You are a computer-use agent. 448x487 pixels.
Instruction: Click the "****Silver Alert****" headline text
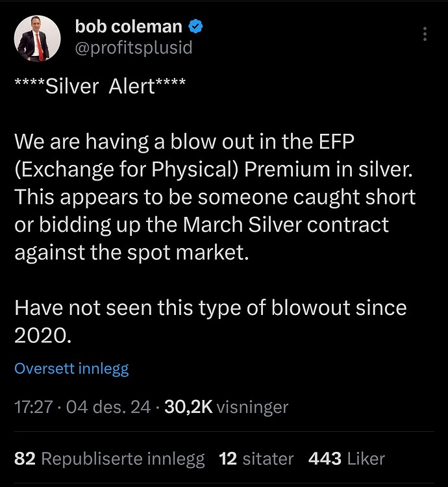point(99,87)
